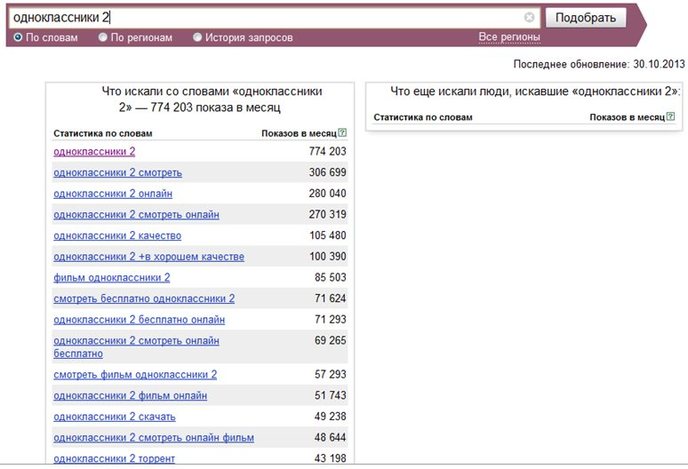
Task: Select the 'История запросов' radio button
Action: (197, 37)
